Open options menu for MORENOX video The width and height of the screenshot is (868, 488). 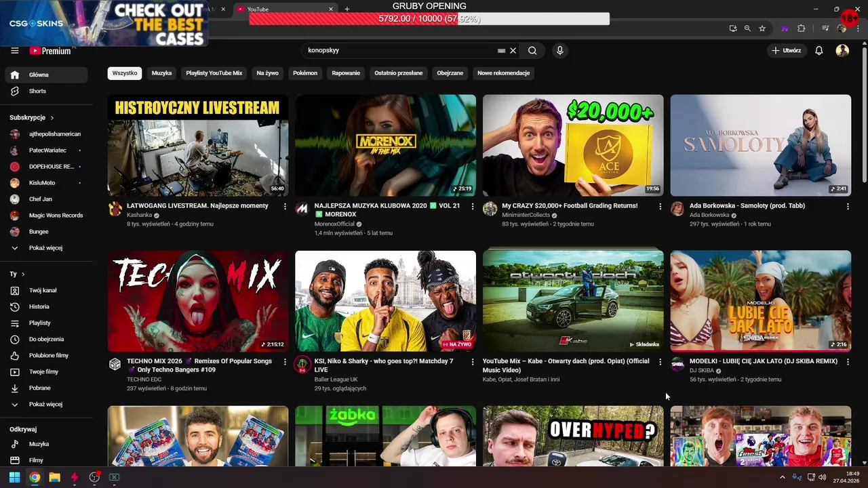pos(473,207)
